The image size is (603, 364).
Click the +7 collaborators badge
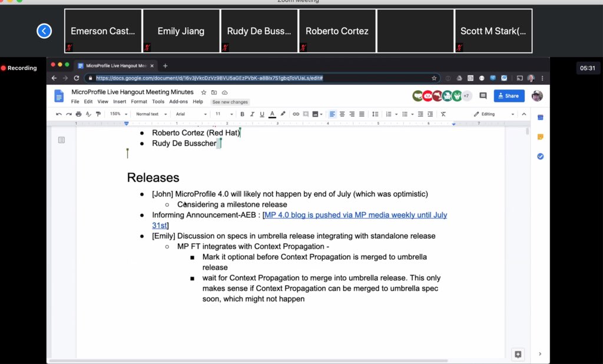click(466, 96)
